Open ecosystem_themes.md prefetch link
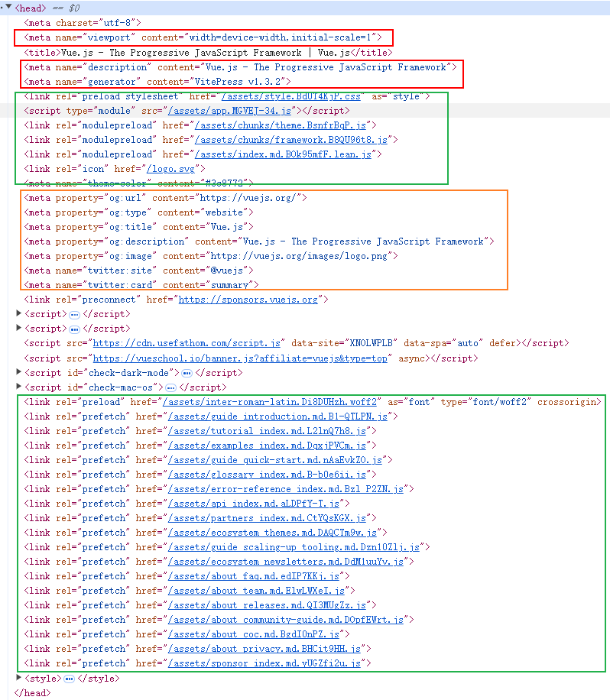Viewport: 610px width, 700px height. pos(272,533)
